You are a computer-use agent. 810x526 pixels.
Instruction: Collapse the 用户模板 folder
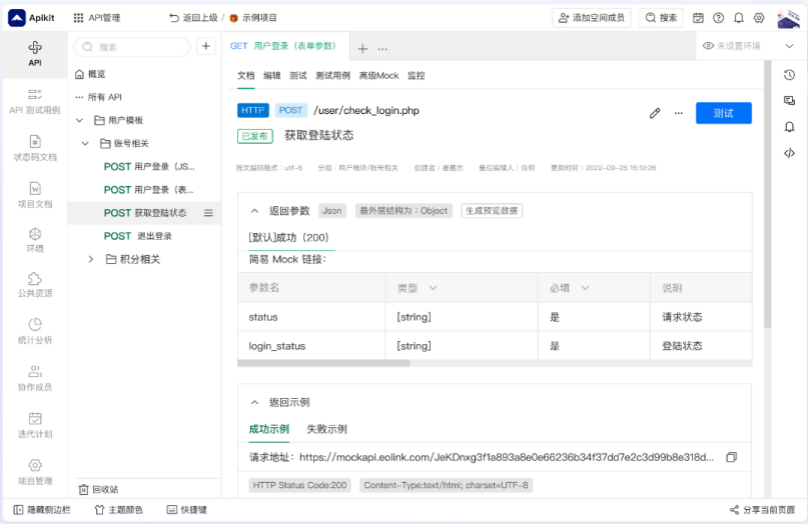80,120
